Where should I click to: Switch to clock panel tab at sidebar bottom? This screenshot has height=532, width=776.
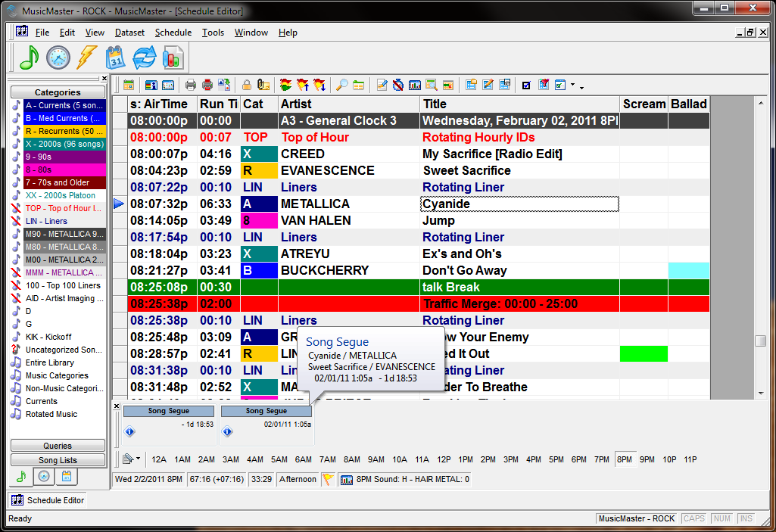click(x=44, y=477)
